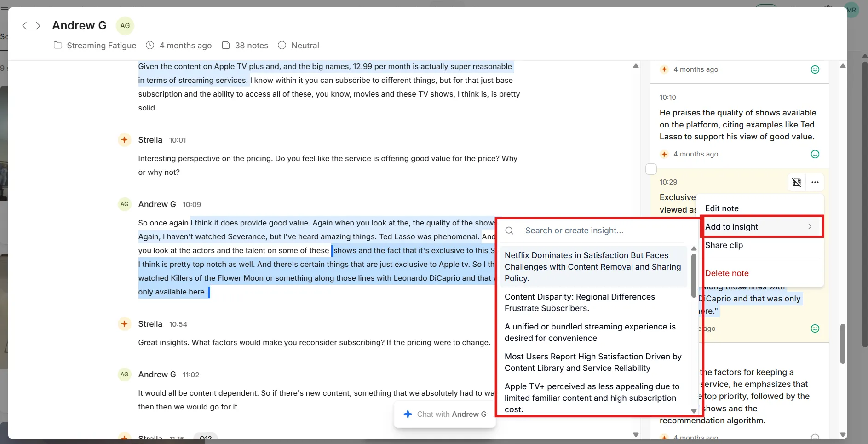The height and width of the screenshot is (444, 868).
Task: Click the Neutral sentiment label
Action: pos(305,46)
